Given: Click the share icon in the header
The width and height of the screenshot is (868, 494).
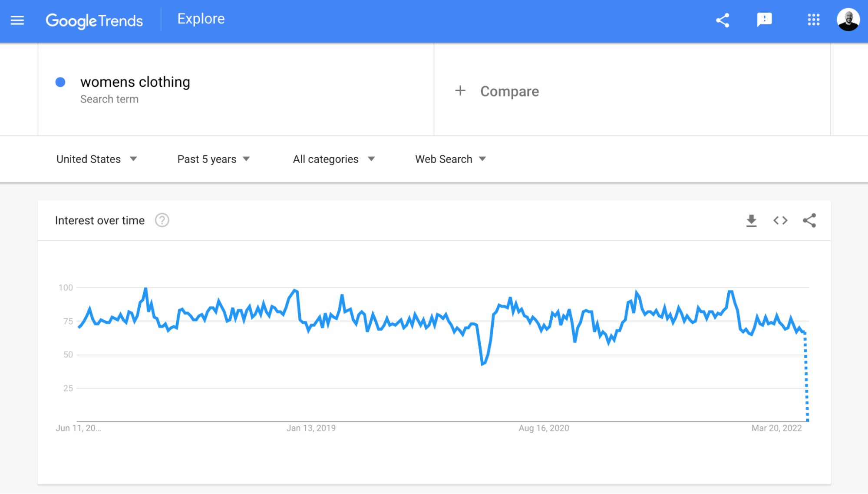Looking at the screenshot, I should pos(722,20).
